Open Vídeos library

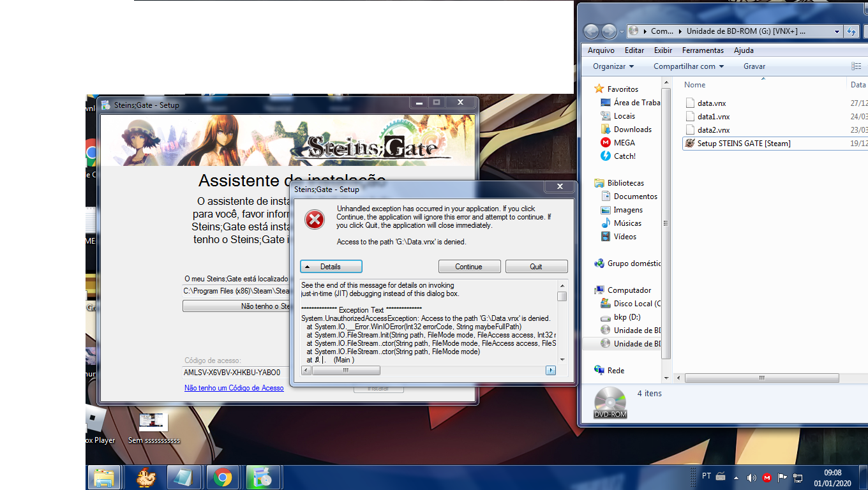pos(618,237)
